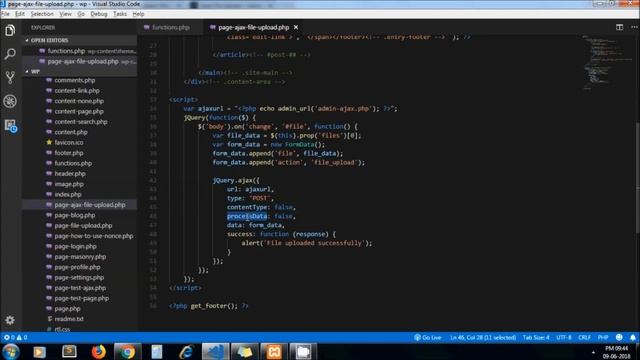Screen dimensions: 640x360
Task: Open Windows Start button
Action: click(x=11, y=351)
